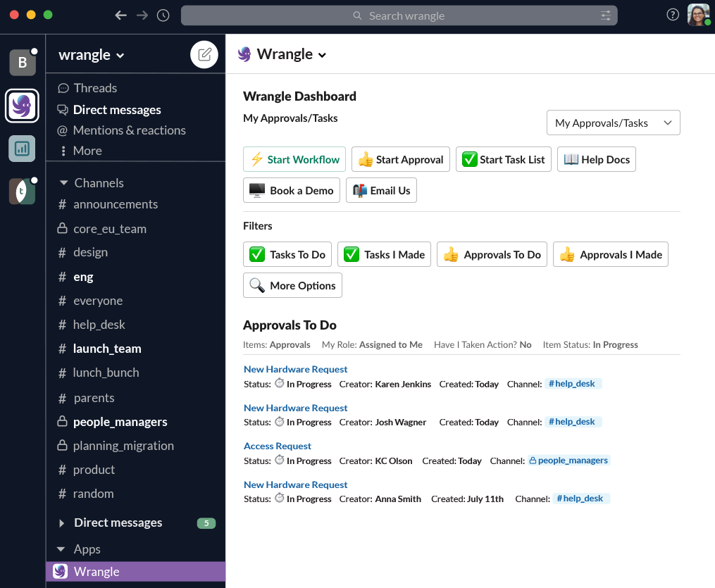Open the design channel

(x=90, y=252)
